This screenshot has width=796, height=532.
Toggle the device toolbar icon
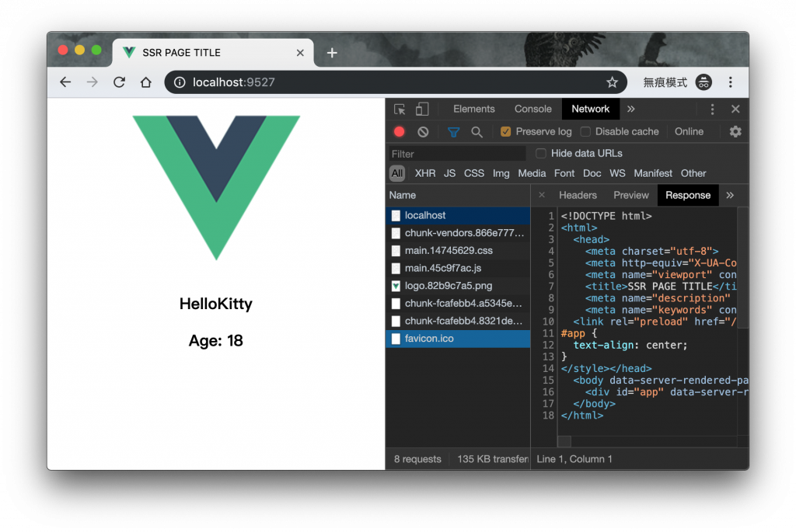click(x=422, y=109)
